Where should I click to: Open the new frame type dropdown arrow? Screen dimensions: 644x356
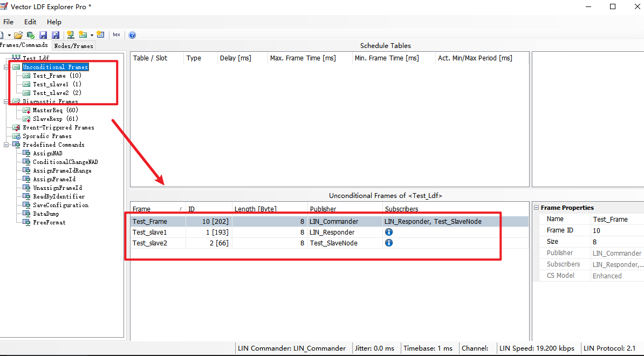pos(92,35)
